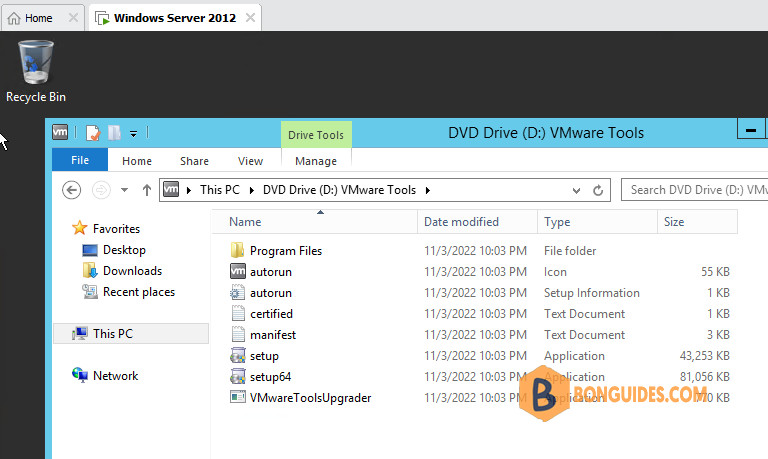The width and height of the screenshot is (768, 459).
Task: Click the Recent places icon in the sidebar
Action: pos(90,291)
